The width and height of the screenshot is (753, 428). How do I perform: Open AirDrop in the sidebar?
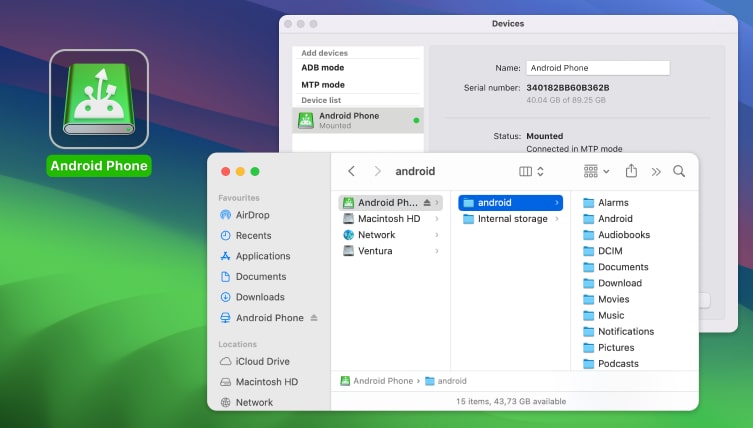coord(245,215)
